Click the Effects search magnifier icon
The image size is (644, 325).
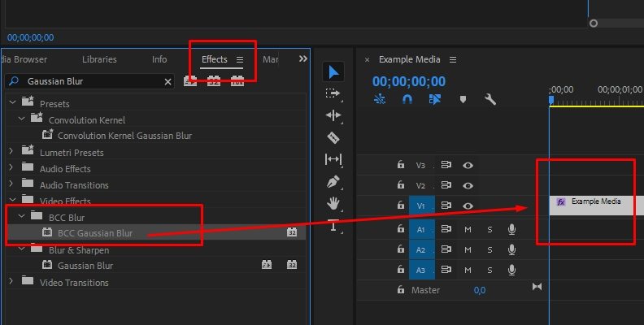tap(14, 80)
